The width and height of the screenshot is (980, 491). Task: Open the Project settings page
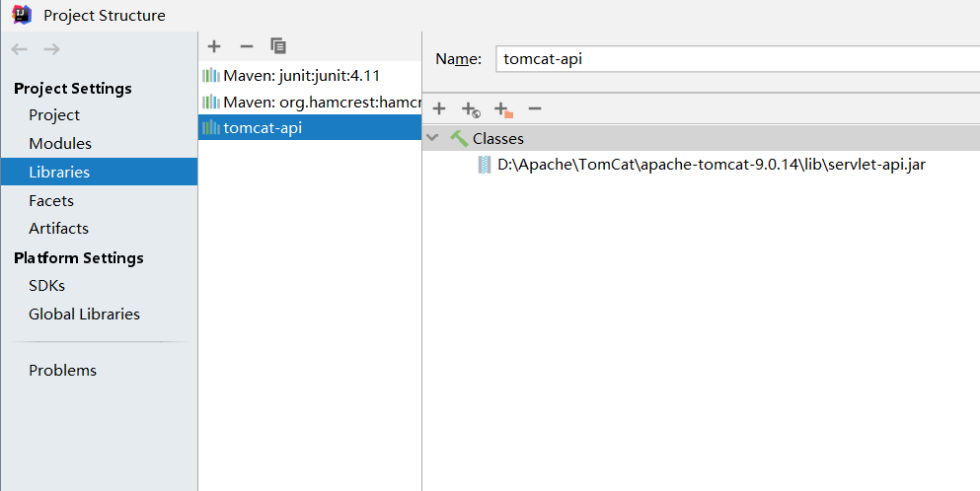point(54,115)
